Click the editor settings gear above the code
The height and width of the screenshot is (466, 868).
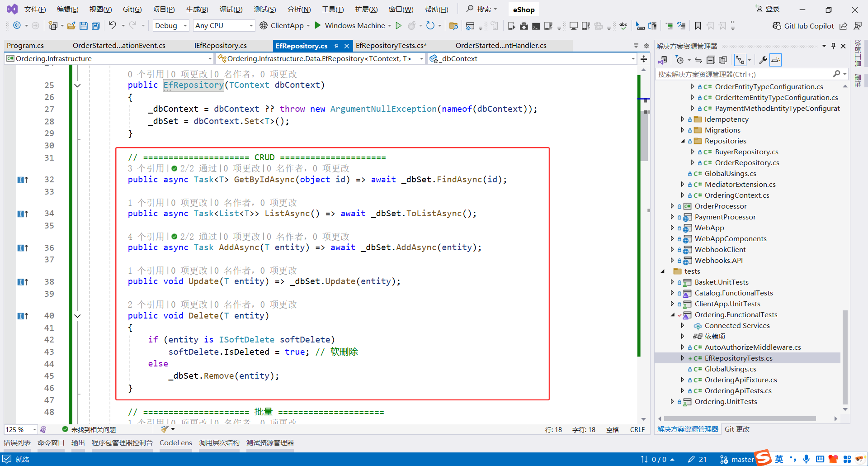pyautogui.click(x=646, y=46)
